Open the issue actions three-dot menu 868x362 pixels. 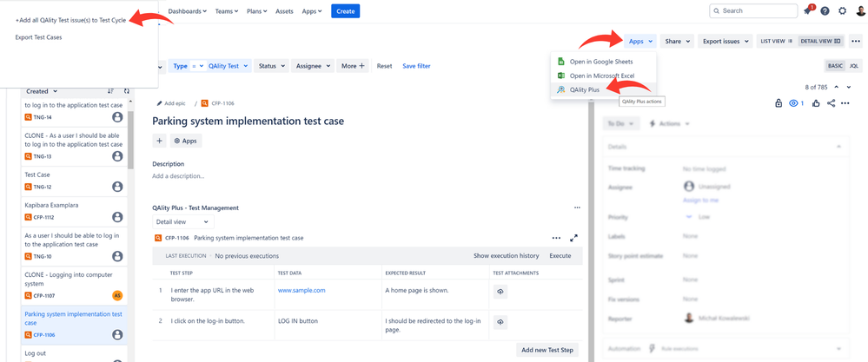pyautogui.click(x=845, y=103)
